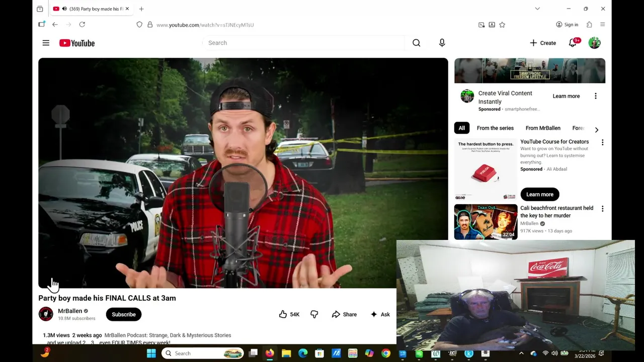This screenshot has height=362, width=644.
Task: Mute the tab via speaker icon
Action: tap(64, 9)
